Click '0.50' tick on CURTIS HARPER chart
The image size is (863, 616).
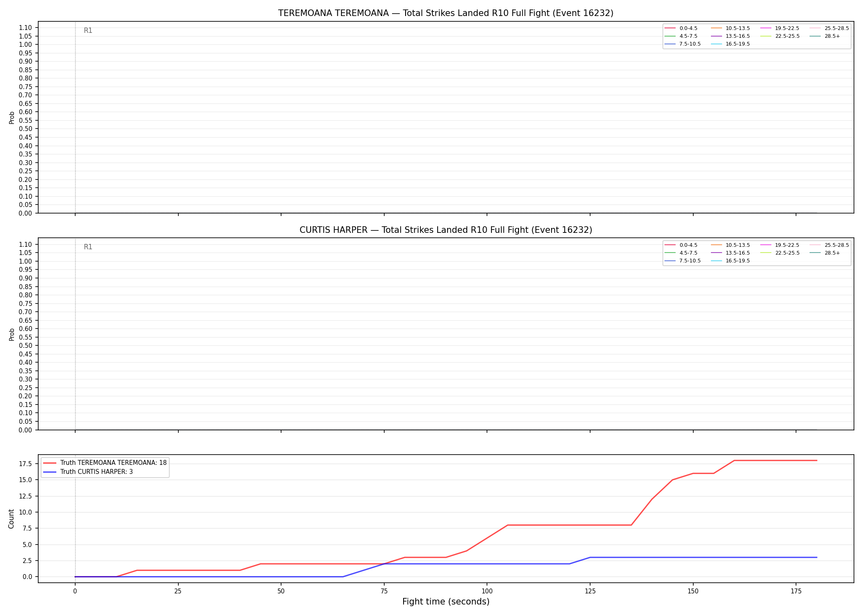click(25, 345)
